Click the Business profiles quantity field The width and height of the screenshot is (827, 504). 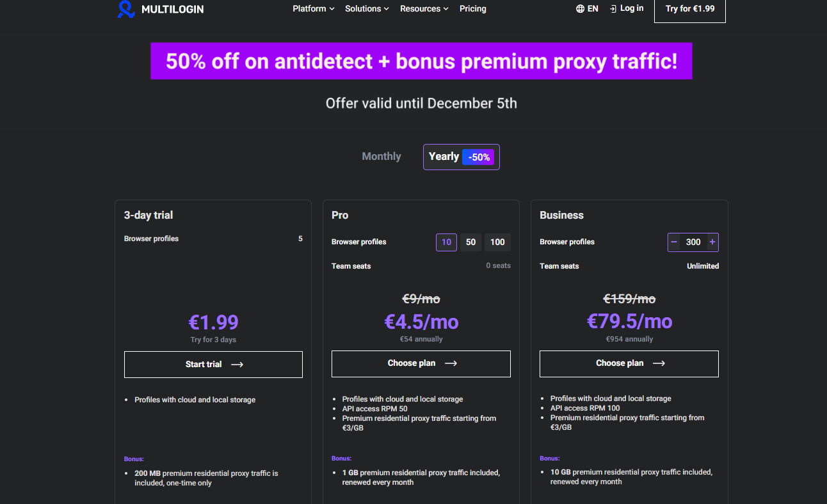pyautogui.click(x=693, y=242)
